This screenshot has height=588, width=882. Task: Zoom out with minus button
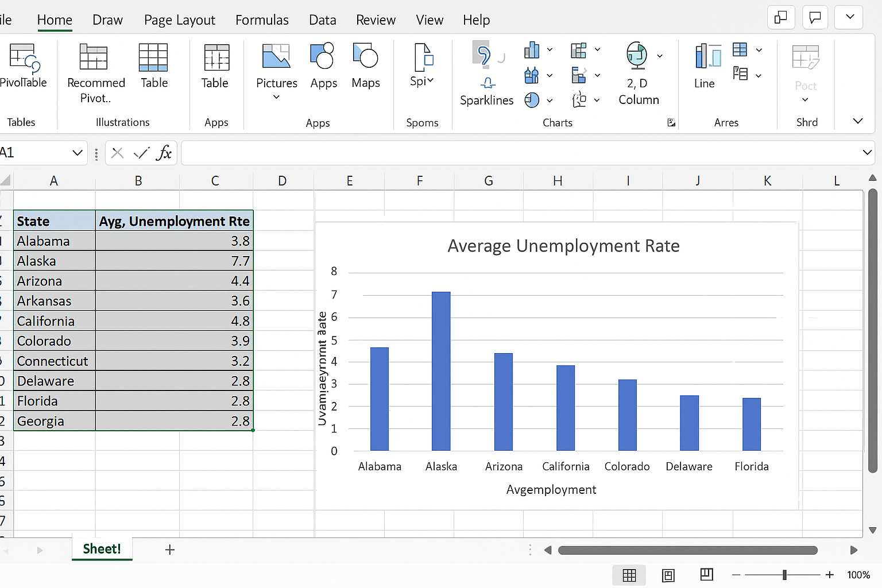[x=736, y=575]
